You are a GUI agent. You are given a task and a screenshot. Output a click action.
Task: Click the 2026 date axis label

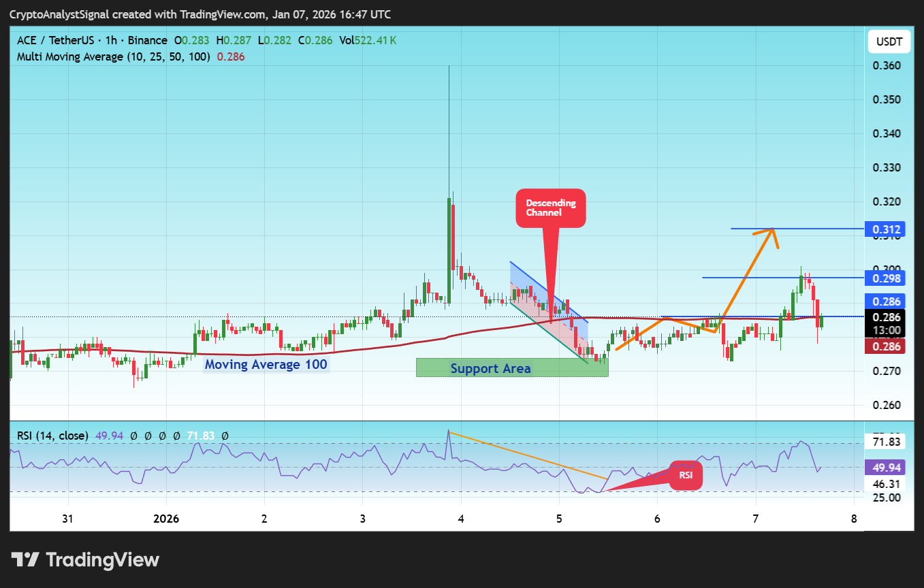[x=166, y=519]
